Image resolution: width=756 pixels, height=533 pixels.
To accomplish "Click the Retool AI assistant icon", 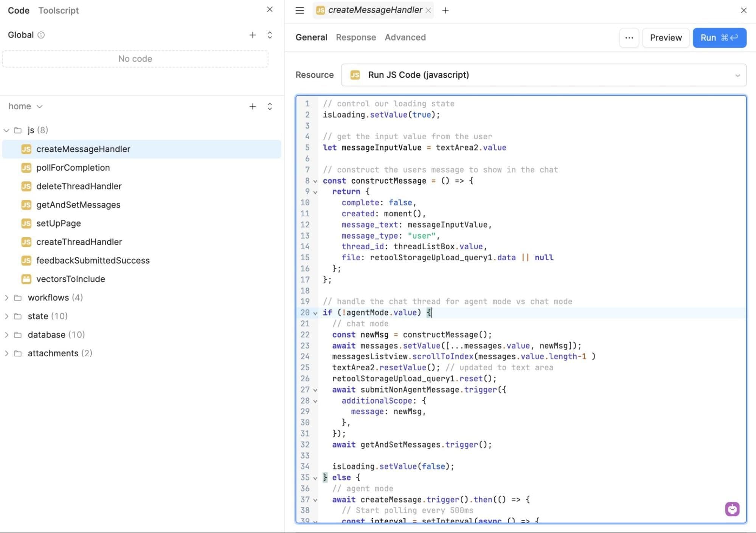I will [732, 509].
